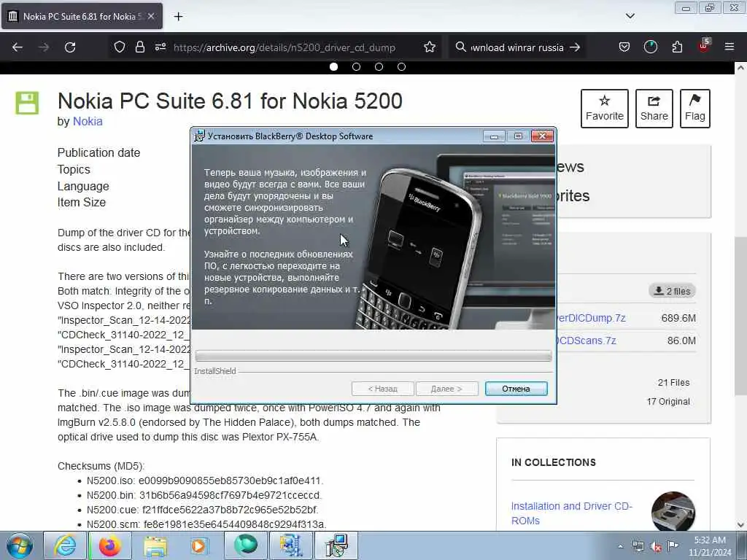The width and height of the screenshot is (747, 560).
Task: Click the 'Publication date' label text
Action: coord(98,153)
